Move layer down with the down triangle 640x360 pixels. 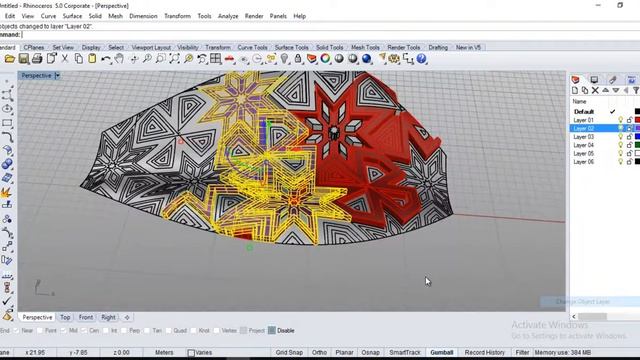[x=616, y=91]
